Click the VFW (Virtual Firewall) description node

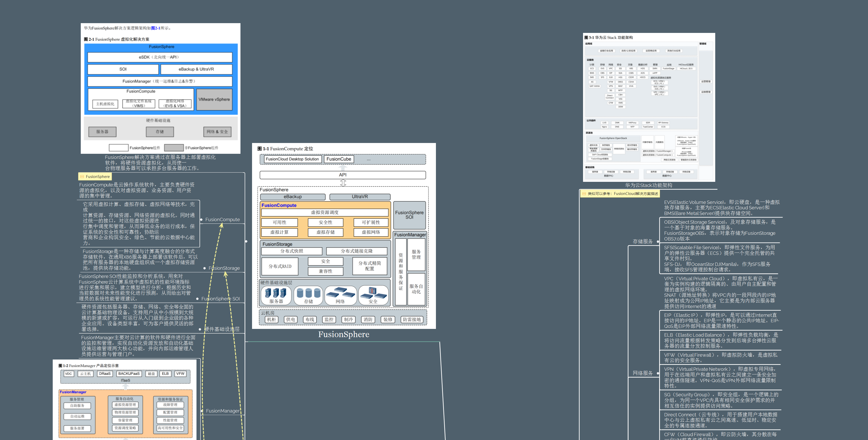[721, 358]
